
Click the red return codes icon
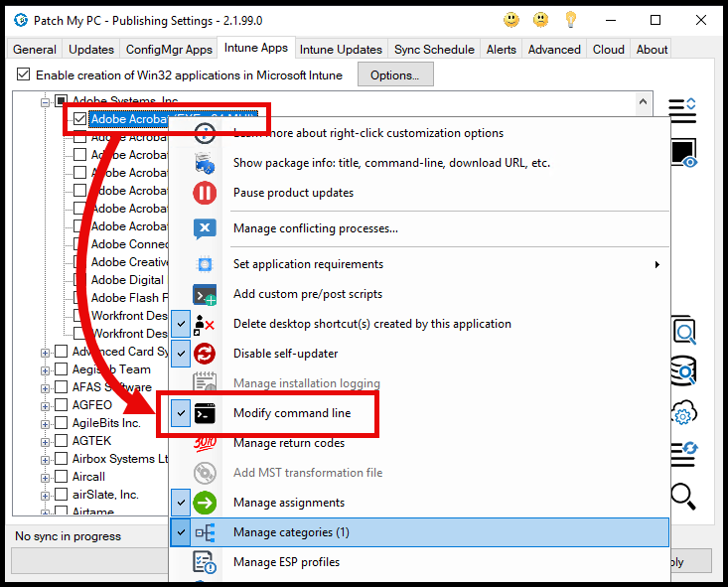(205, 444)
